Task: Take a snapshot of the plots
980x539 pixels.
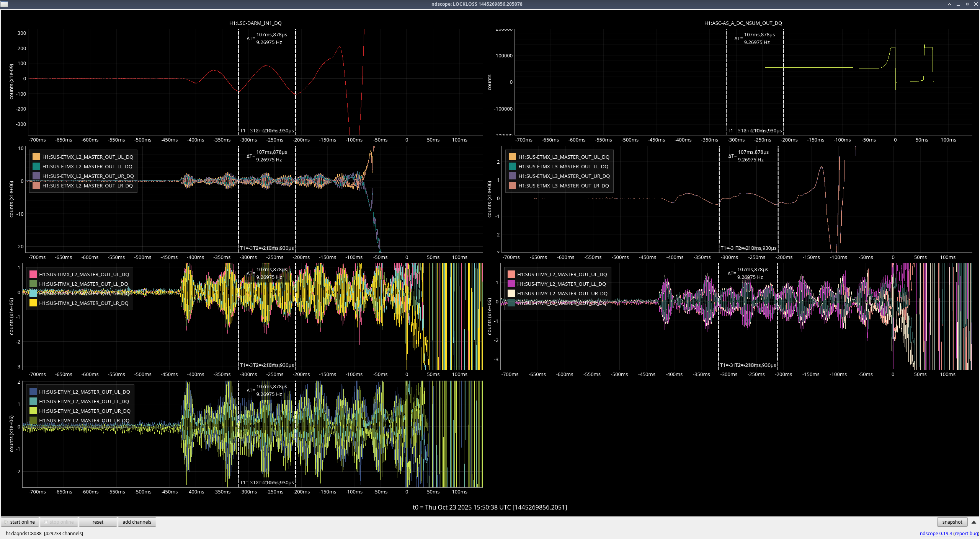Action: (x=952, y=522)
